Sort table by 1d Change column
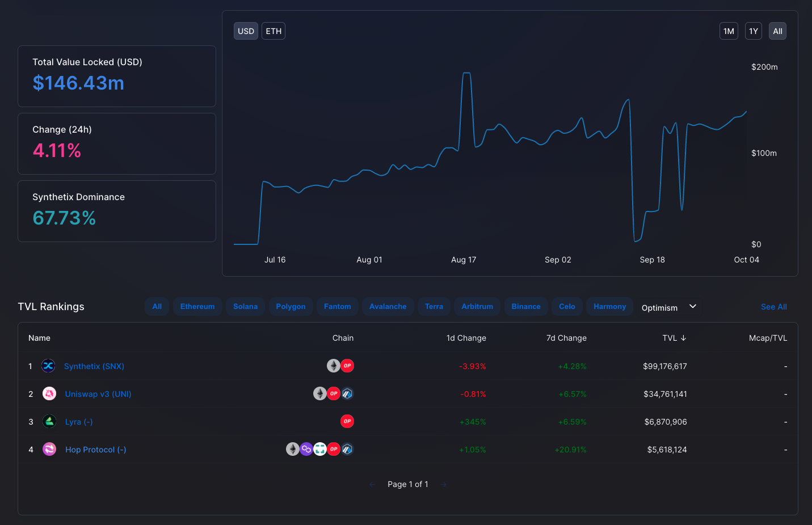This screenshot has width=812, height=525. point(466,338)
